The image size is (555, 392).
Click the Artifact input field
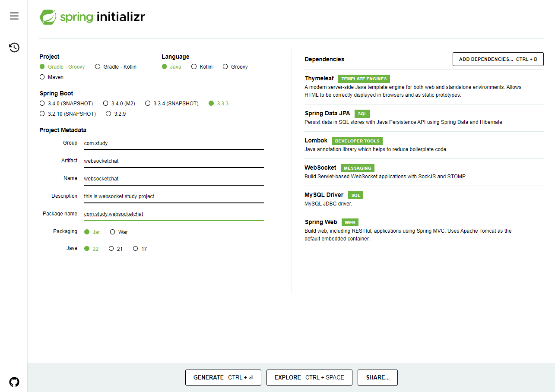(x=174, y=161)
